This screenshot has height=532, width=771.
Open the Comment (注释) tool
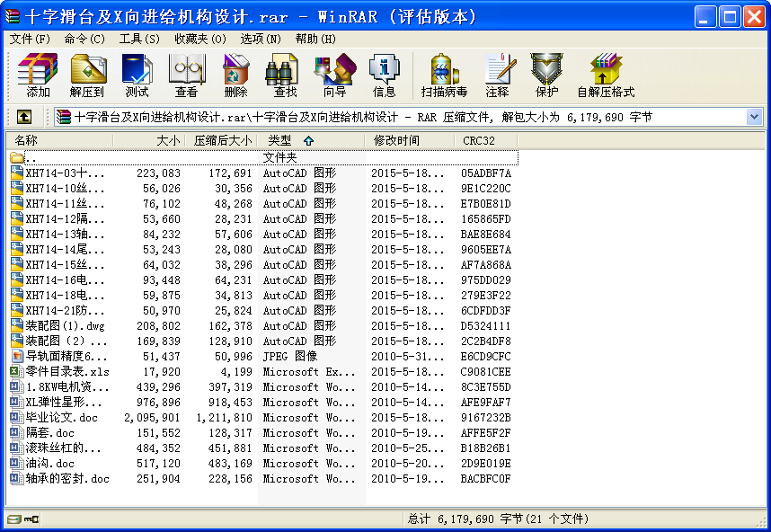pos(498,75)
